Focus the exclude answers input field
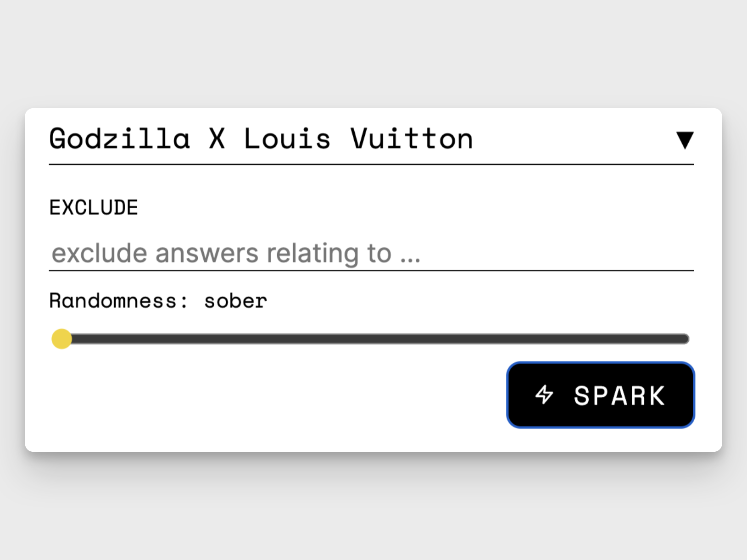Screen dimensions: 747x560 [x=371, y=253]
